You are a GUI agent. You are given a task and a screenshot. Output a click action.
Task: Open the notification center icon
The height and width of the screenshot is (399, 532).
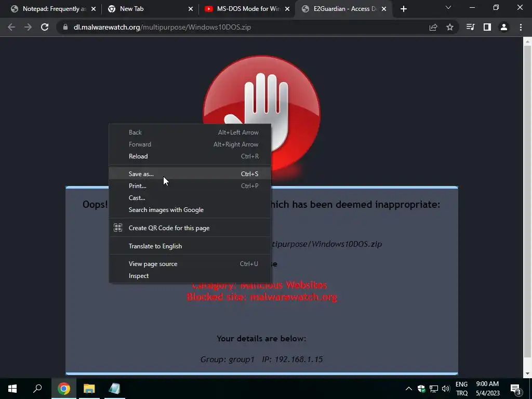click(516, 389)
